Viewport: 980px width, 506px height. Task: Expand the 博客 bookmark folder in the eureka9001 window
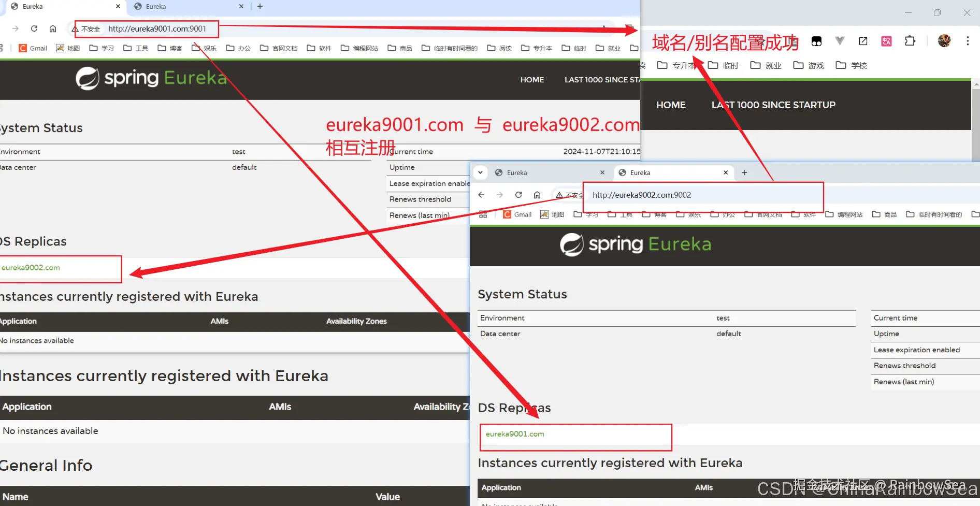[170, 48]
